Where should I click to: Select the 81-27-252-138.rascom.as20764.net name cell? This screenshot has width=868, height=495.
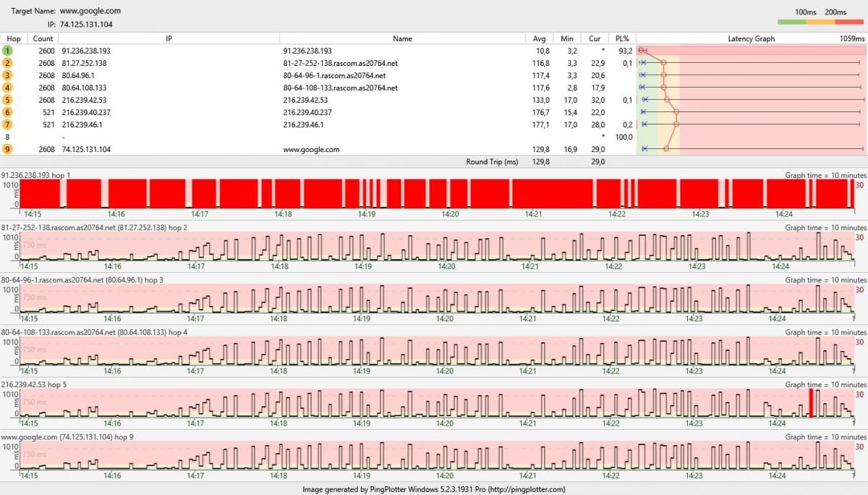(x=340, y=64)
